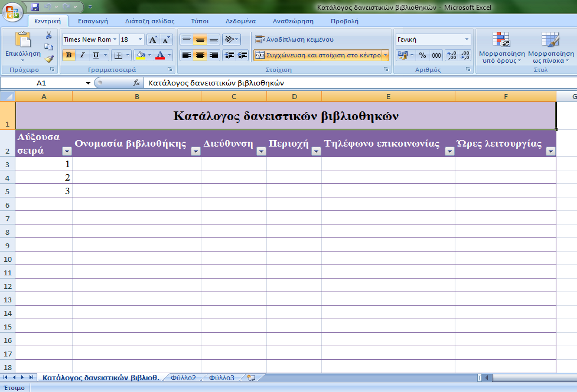Viewport: 577px width, 392px height.
Task: Click Wrap Text (Αναδίπλωση κειμένου)
Action: pyautogui.click(x=294, y=39)
